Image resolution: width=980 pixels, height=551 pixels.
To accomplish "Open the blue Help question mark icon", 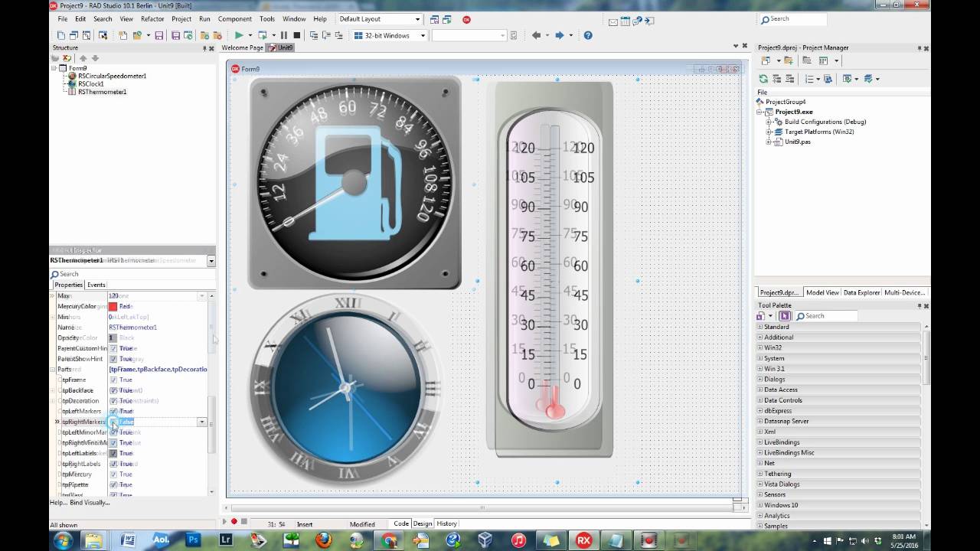I will click(x=588, y=35).
